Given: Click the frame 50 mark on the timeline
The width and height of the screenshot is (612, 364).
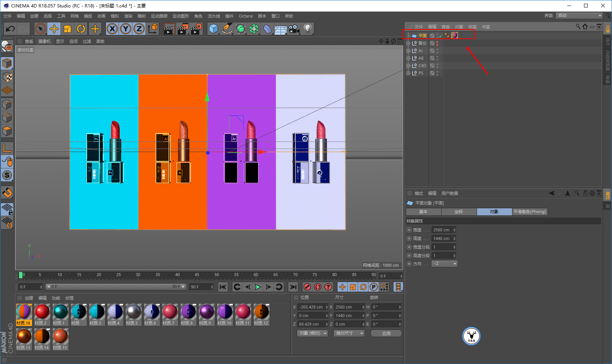Looking at the screenshot, I should coord(217,275).
